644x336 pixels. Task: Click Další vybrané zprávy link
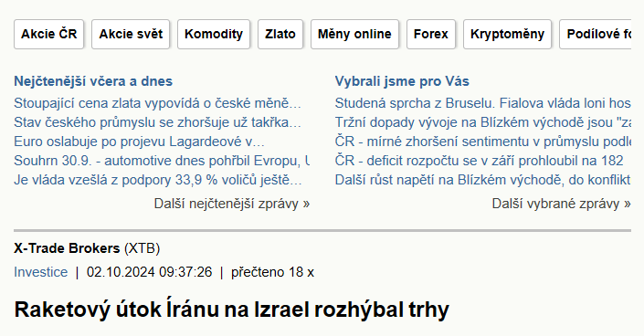pos(561,204)
